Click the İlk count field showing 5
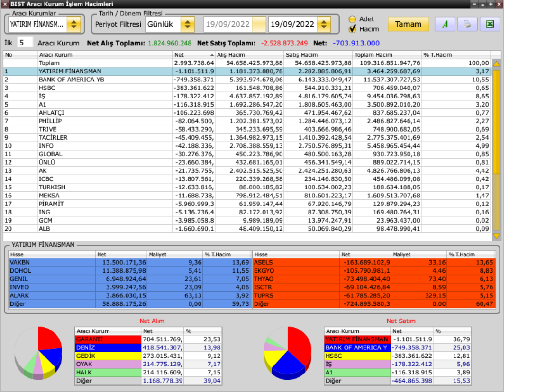Image resolution: width=546 pixels, height=392 pixels. point(25,43)
